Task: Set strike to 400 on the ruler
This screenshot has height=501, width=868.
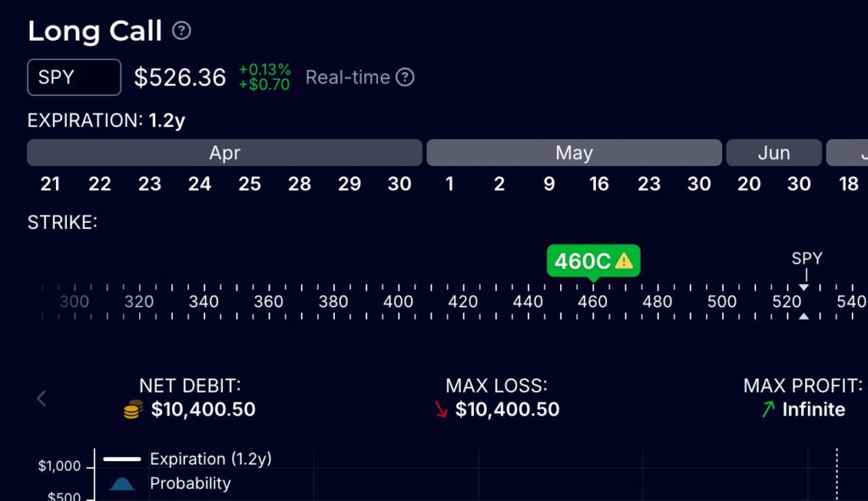Action: point(398,302)
